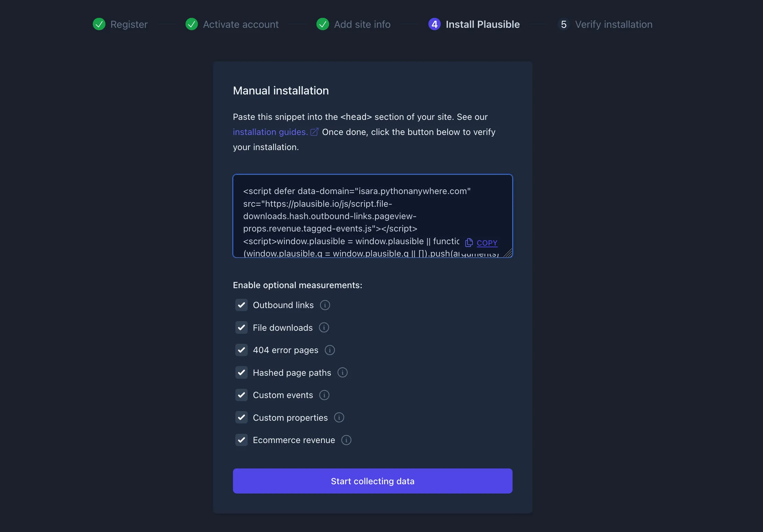The image size is (763, 532).
Task: Uncheck the File downloads checkbox
Action: pos(242,327)
